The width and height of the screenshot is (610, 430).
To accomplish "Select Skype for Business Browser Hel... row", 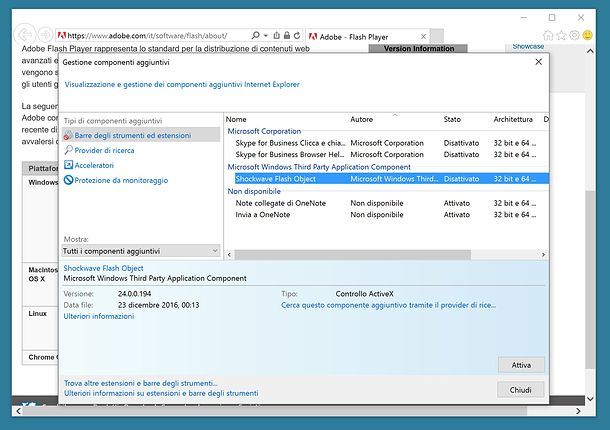I will [x=386, y=154].
